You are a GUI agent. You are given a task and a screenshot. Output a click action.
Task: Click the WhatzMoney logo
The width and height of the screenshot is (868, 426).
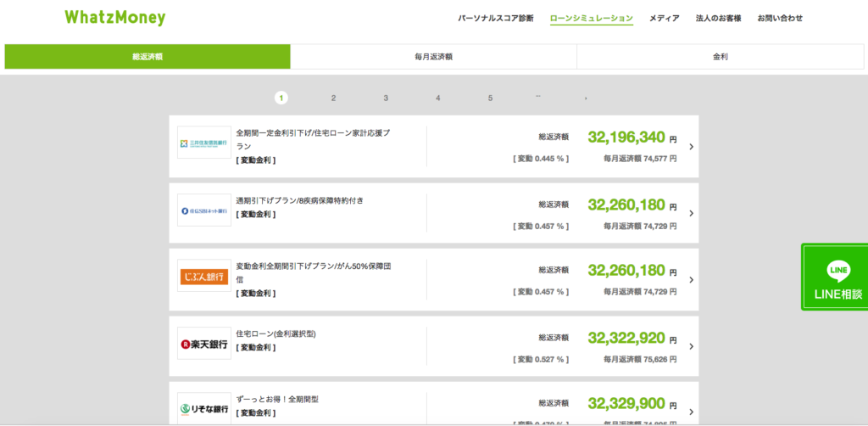(115, 18)
